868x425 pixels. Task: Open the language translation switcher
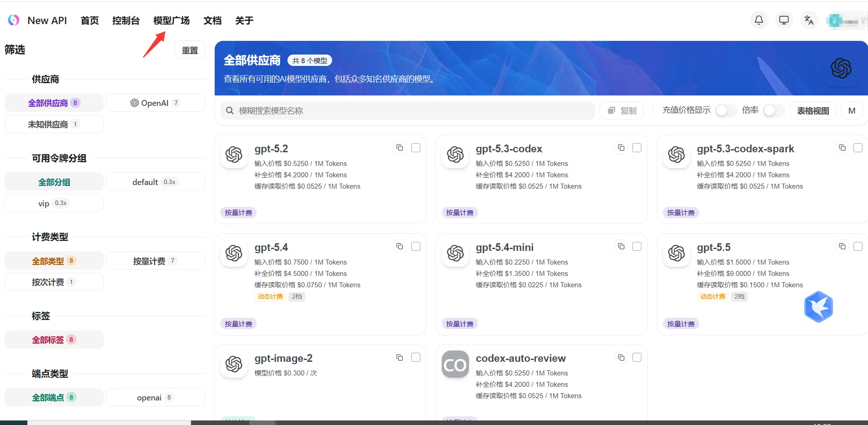(x=809, y=20)
